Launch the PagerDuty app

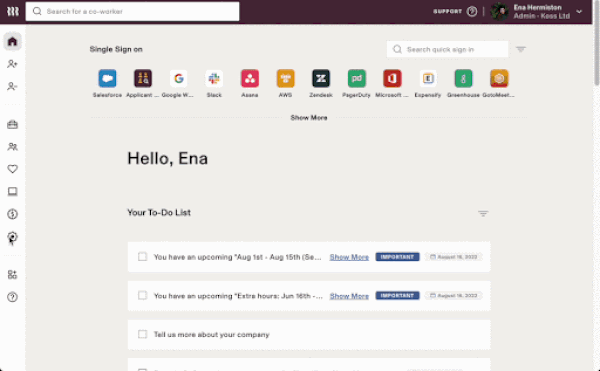pos(356,79)
